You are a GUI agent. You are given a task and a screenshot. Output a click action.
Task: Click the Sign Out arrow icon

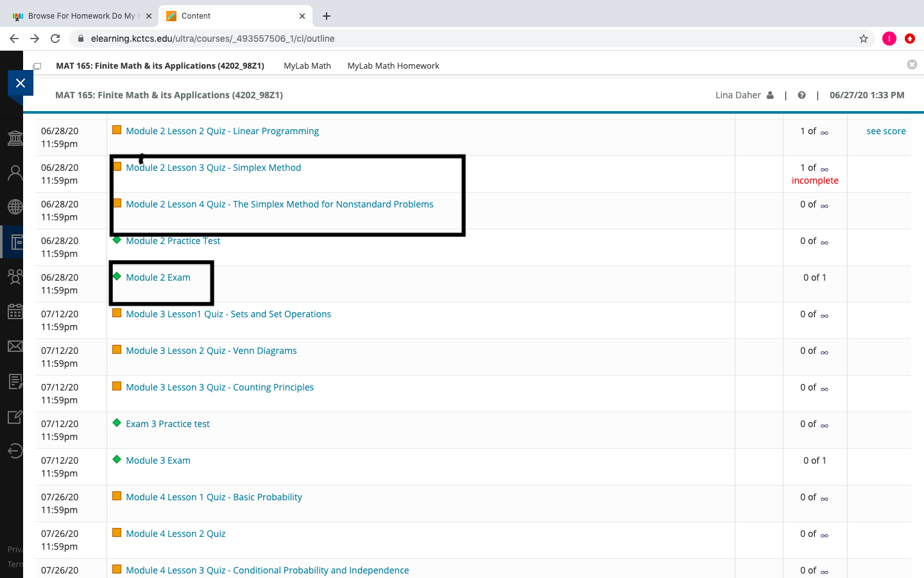(x=14, y=451)
